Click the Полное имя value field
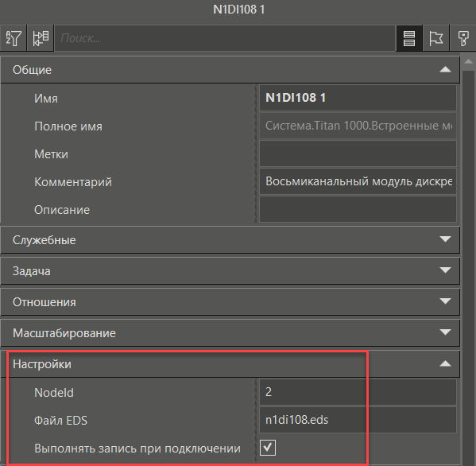 click(358, 126)
